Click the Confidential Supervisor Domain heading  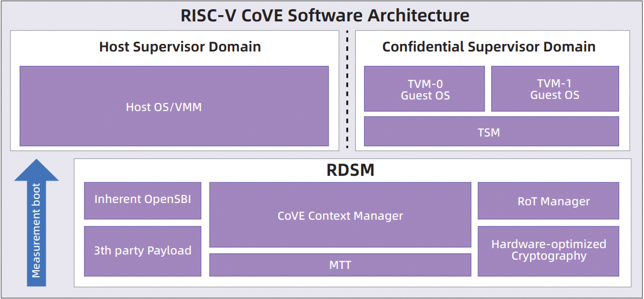click(489, 47)
